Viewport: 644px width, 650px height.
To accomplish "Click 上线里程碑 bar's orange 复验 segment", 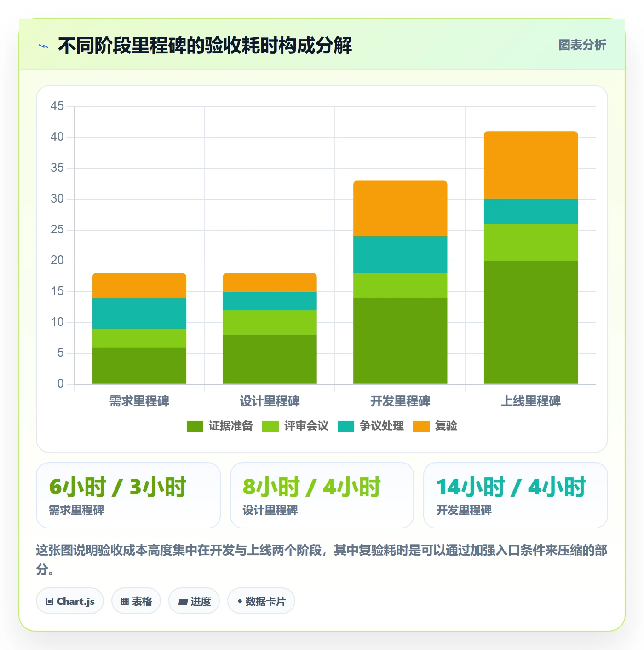I will tap(531, 165).
